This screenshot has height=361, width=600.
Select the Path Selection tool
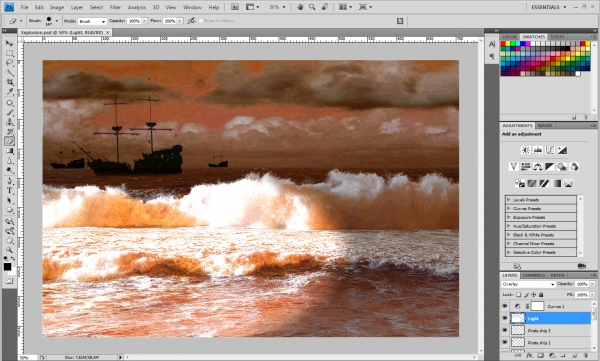tap(9, 200)
